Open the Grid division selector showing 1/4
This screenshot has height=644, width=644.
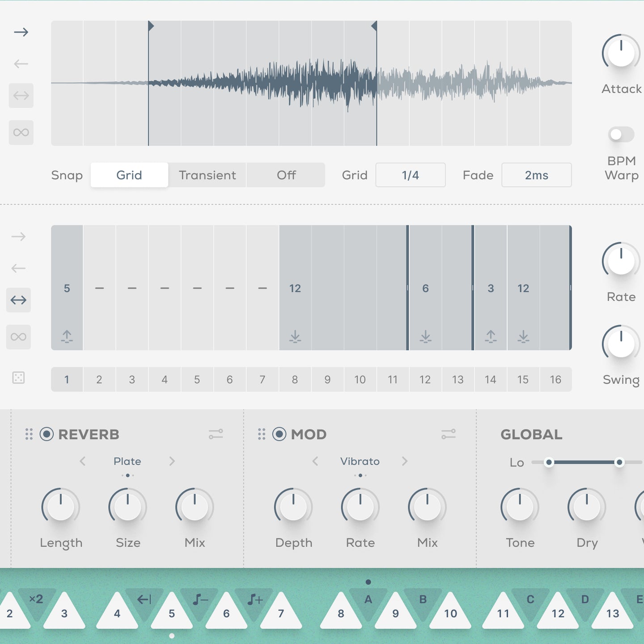coord(410,175)
